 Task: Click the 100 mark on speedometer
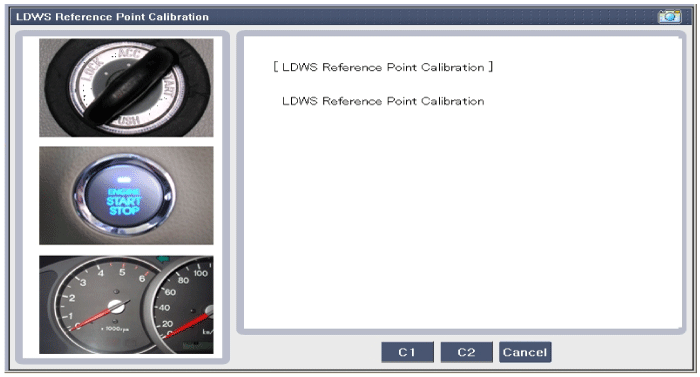[x=200, y=272]
